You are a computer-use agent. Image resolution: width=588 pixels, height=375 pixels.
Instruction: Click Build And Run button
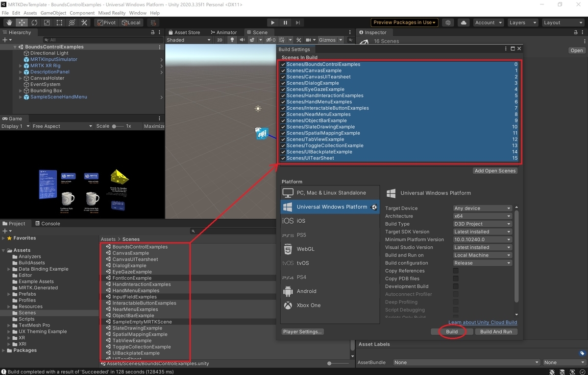pyautogui.click(x=496, y=331)
